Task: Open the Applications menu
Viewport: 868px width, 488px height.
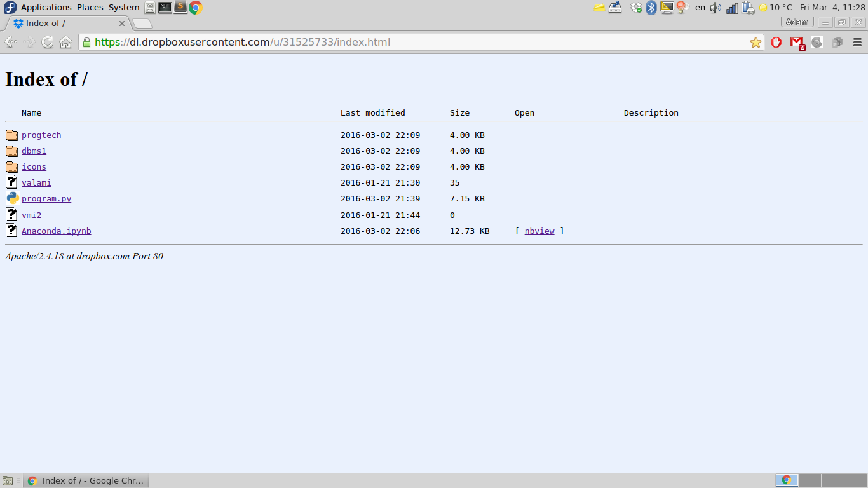Action: tap(46, 8)
